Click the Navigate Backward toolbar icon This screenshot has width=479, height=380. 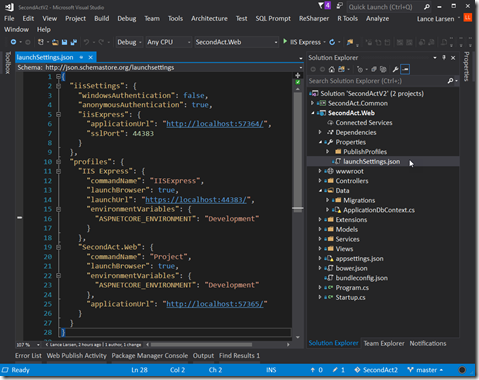tap(13, 42)
